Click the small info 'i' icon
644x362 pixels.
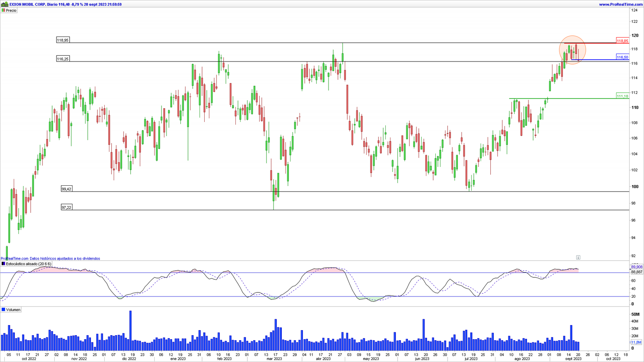[x=578, y=257]
